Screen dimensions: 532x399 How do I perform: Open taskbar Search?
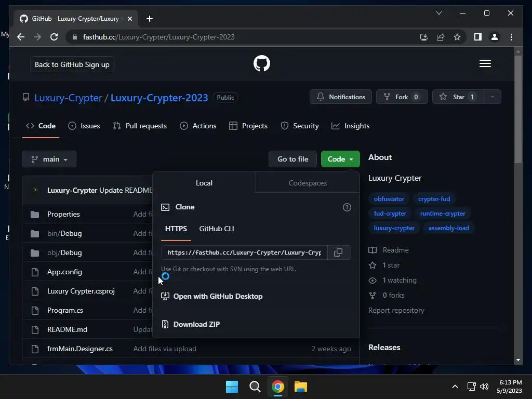(255, 387)
